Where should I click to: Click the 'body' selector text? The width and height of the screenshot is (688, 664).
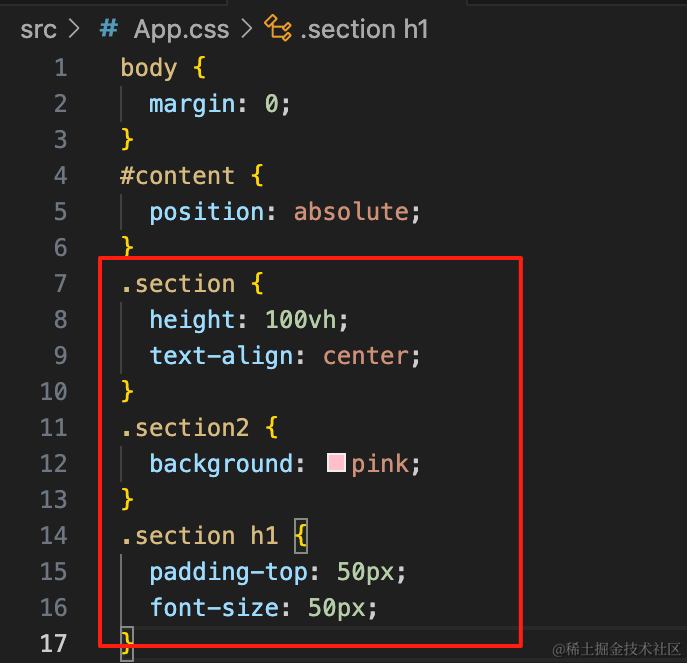149,68
